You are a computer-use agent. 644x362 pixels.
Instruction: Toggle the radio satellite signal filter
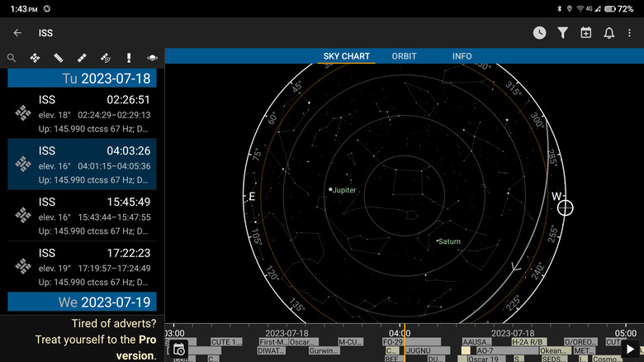(106, 58)
